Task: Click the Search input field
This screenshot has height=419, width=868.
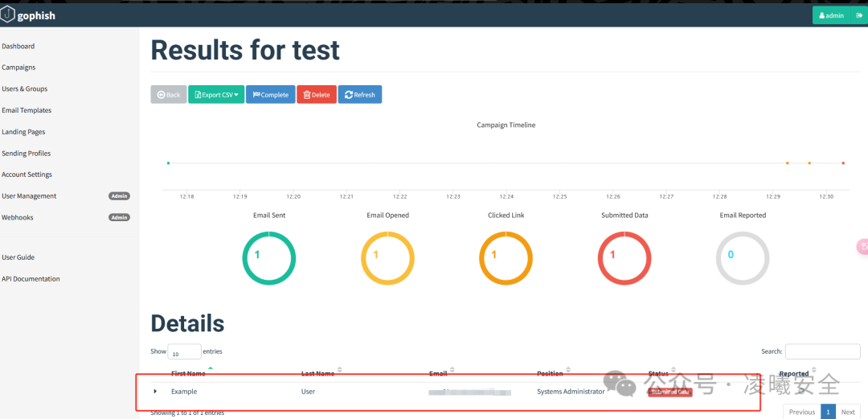Action: (x=823, y=351)
